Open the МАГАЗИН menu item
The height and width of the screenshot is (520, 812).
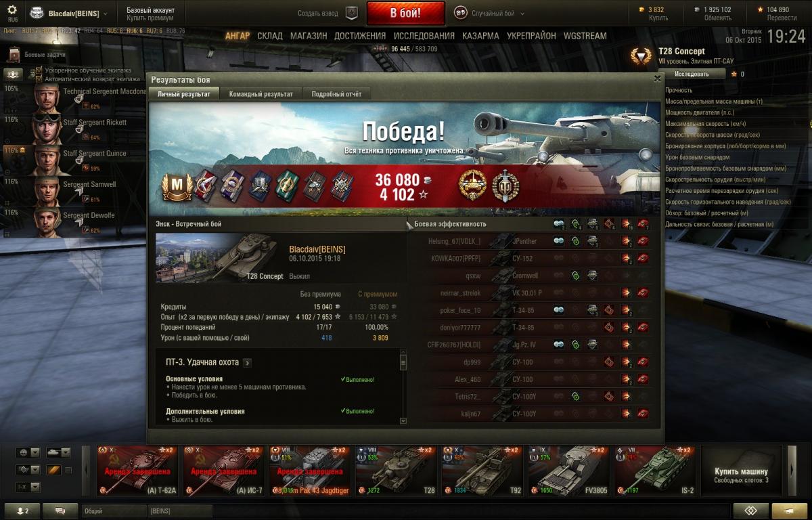coord(309,36)
